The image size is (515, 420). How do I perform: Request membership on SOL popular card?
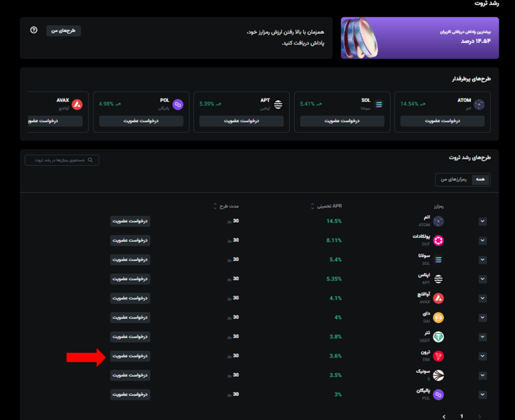coord(342,121)
